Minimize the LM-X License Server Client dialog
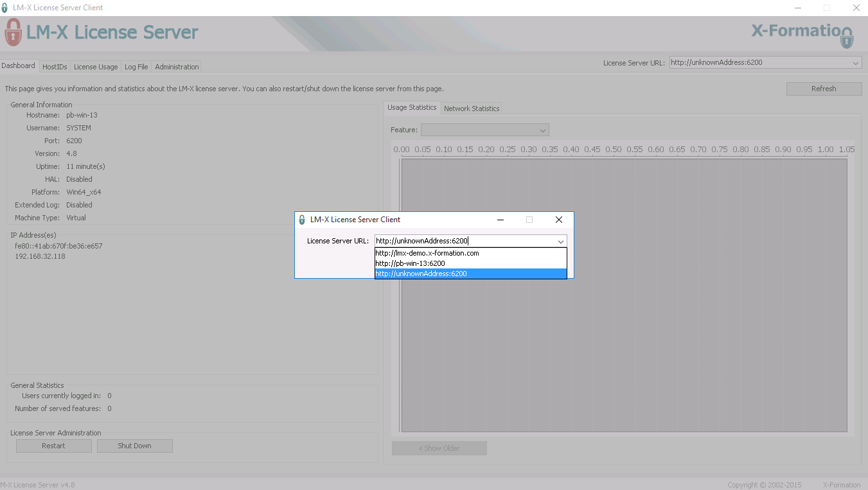The width and height of the screenshot is (868, 490). (500, 220)
